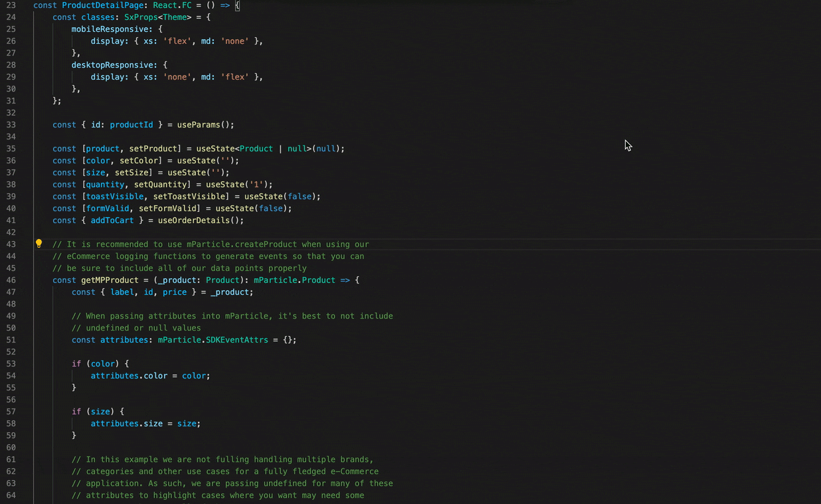This screenshot has width=821, height=504.
Task: Click line number 23 in the gutter
Action: 11,5
